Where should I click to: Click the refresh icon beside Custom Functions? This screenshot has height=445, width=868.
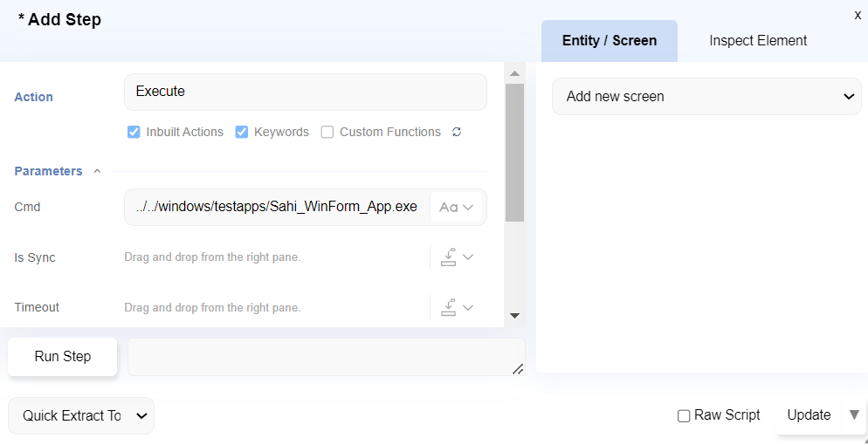[457, 133]
